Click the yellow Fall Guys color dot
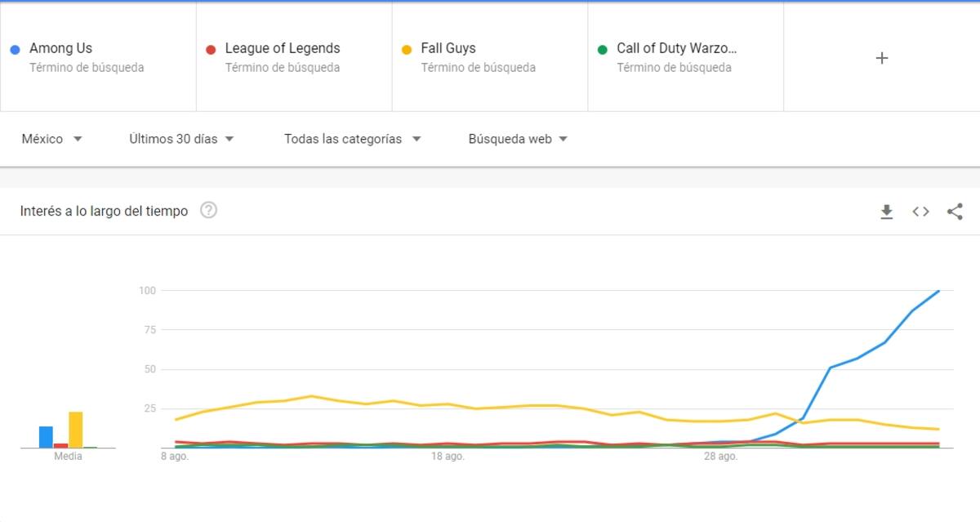 coord(407,50)
